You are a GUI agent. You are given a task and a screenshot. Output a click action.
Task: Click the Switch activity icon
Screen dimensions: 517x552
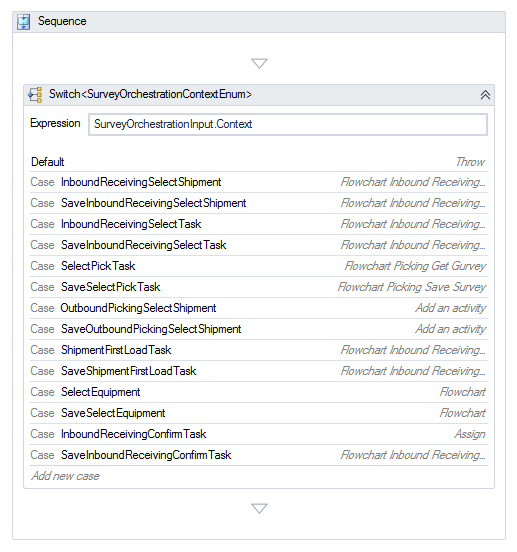point(35,95)
